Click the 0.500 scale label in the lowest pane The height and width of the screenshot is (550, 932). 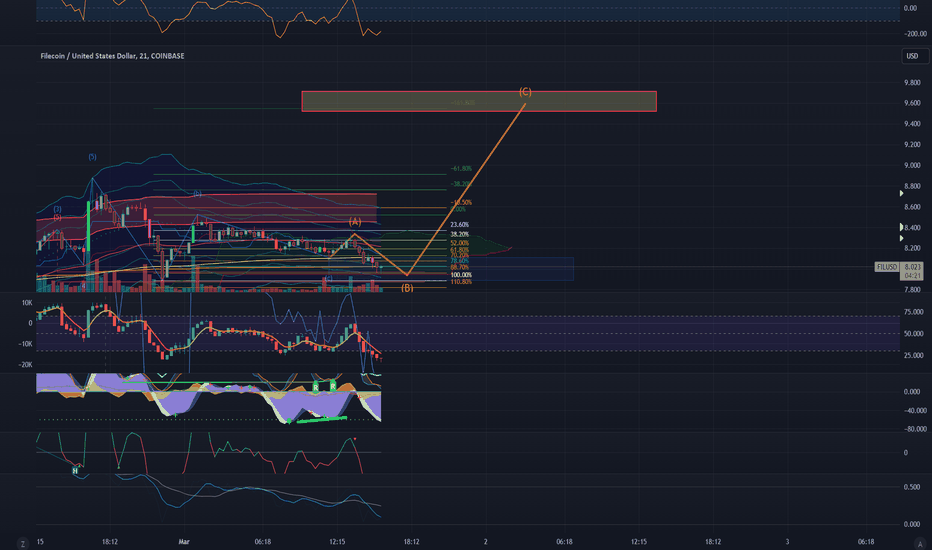pos(912,487)
